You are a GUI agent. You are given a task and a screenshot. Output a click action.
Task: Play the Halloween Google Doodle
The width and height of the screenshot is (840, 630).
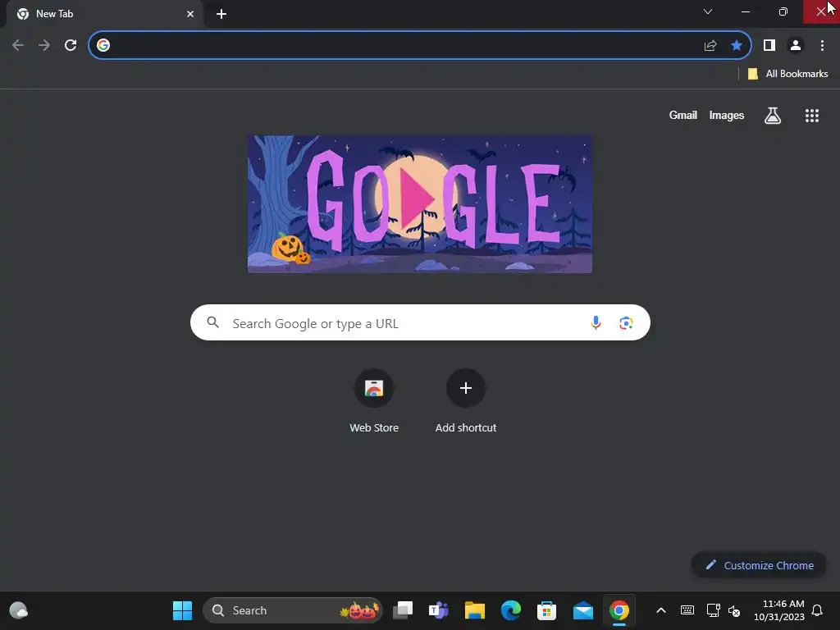pyautogui.click(x=419, y=204)
